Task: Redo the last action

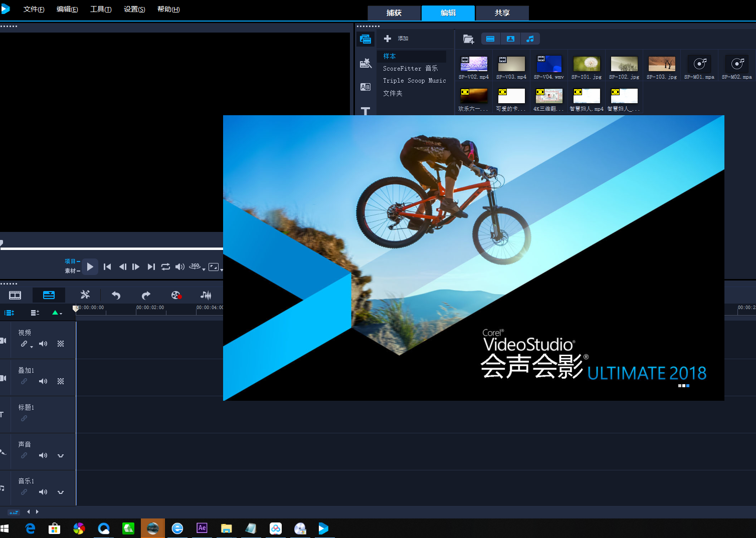Action: click(146, 295)
